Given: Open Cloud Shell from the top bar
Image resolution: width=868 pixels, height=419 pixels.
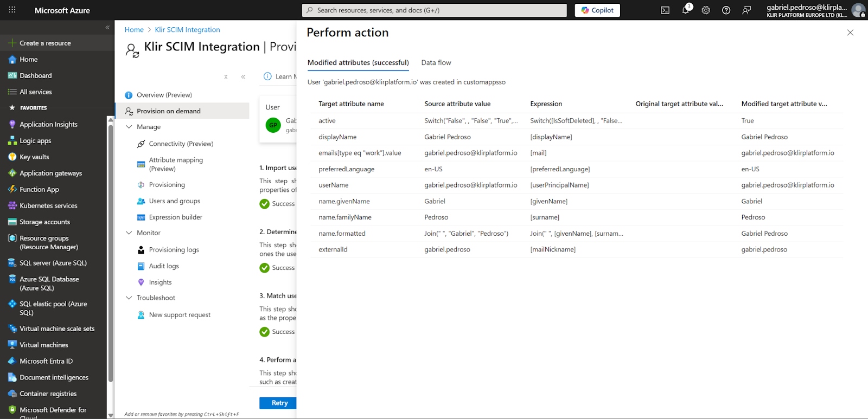Looking at the screenshot, I should click(665, 10).
